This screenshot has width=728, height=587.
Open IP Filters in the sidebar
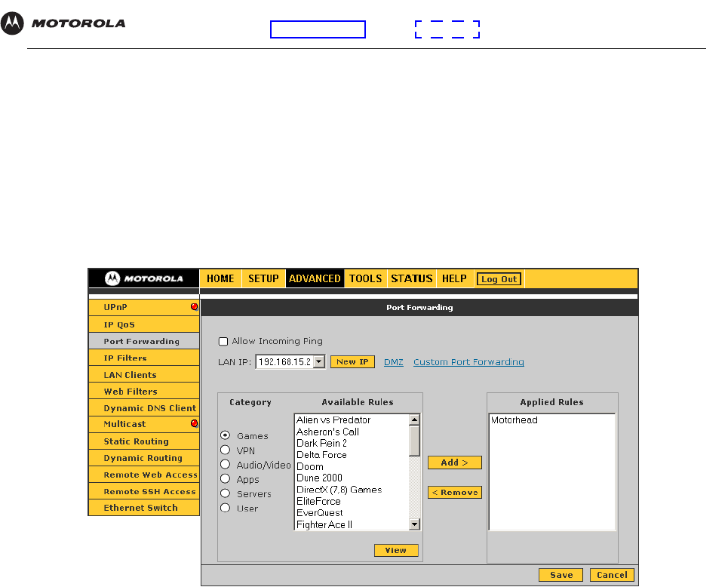[x=144, y=358]
